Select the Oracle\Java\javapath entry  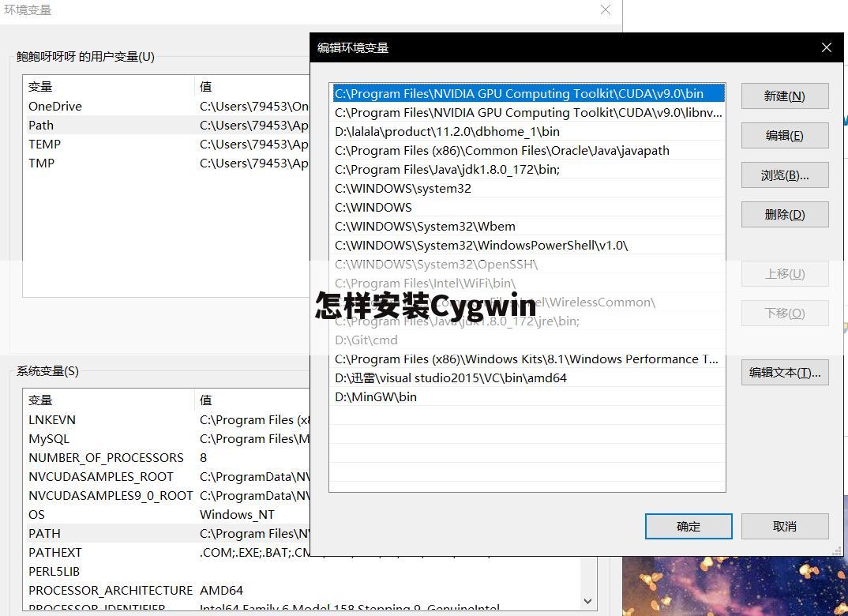pos(528,150)
